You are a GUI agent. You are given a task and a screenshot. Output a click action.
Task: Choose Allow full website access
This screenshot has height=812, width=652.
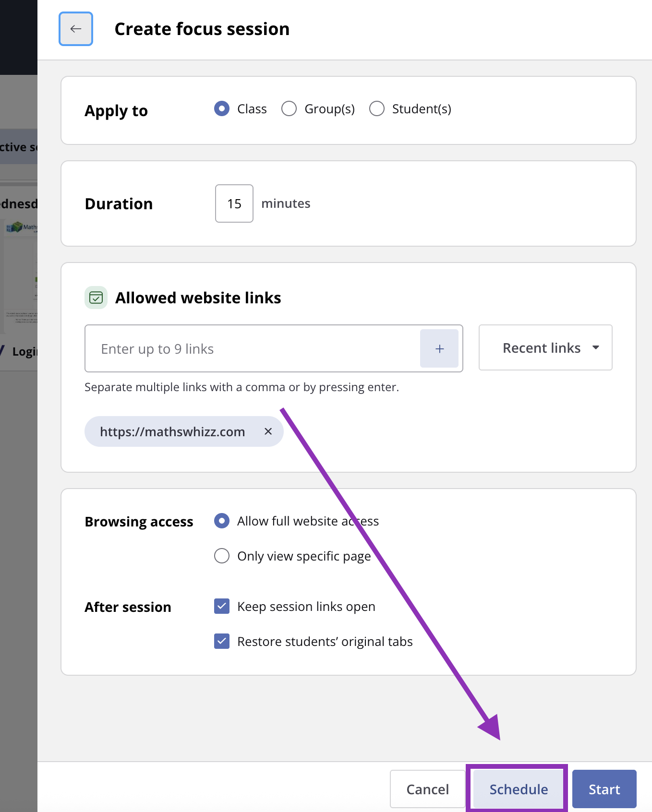222,521
